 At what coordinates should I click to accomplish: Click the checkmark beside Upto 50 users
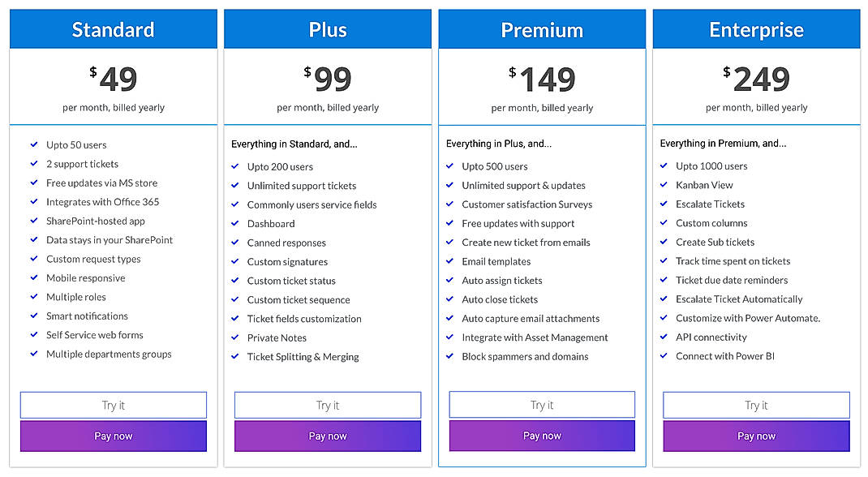[34, 144]
